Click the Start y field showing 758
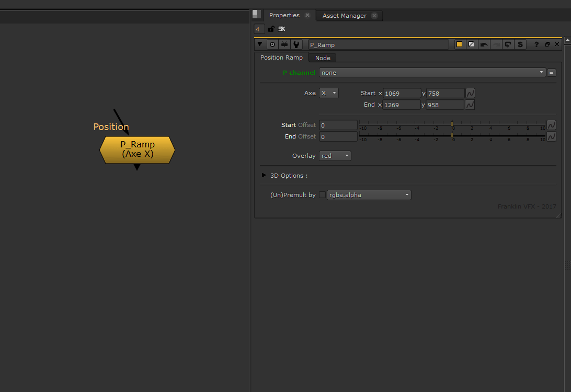Viewport: 571px width, 392px height. pos(446,93)
